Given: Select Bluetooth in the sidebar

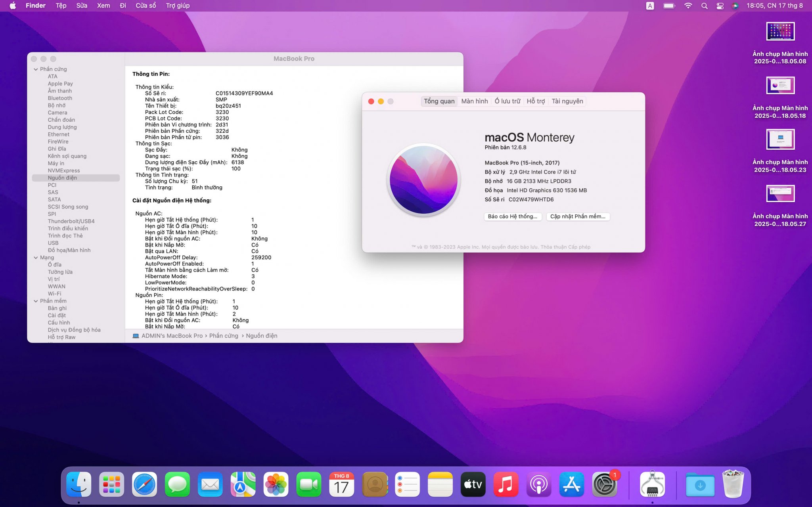Looking at the screenshot, I should click(60, 98).
